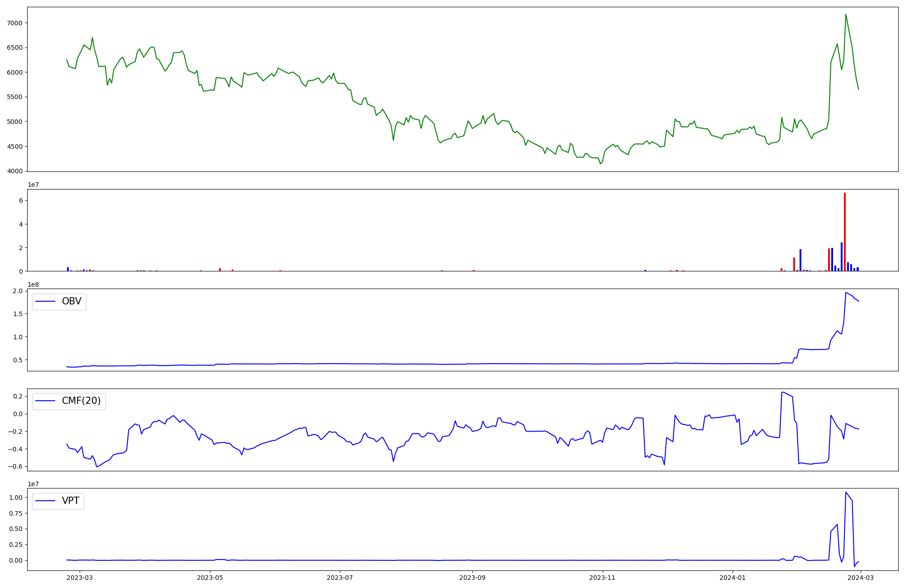Image resolution: width=905 pixels, height=588 pixels.
Task: Click the 2023-05 x-axis date label
Action: click(210, 578)
